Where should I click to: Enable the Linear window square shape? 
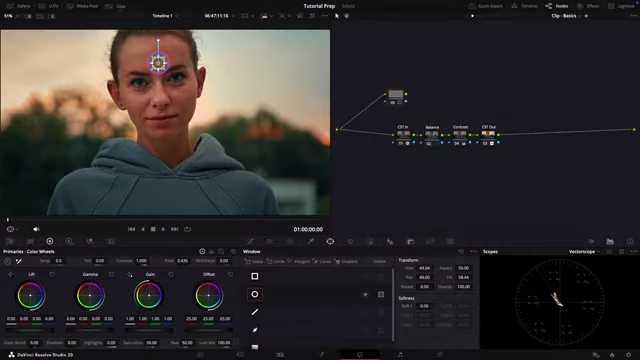(255, 276)
